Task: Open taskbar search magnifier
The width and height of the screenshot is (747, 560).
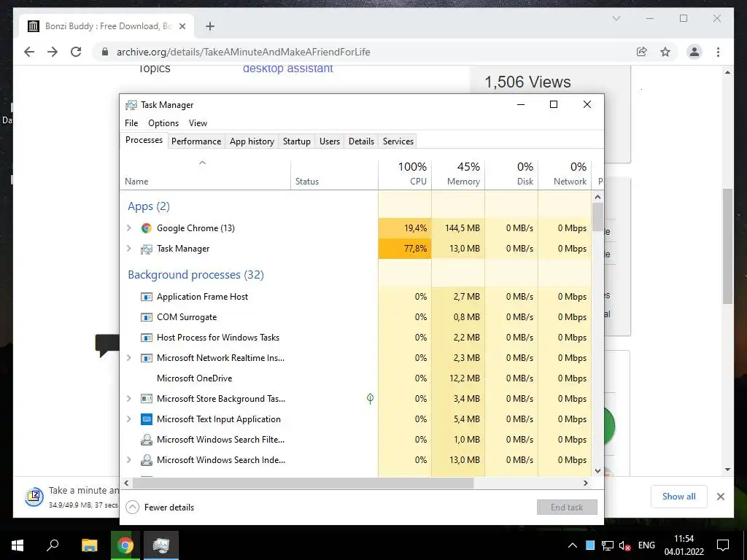Action: click(x=53, y=545)
